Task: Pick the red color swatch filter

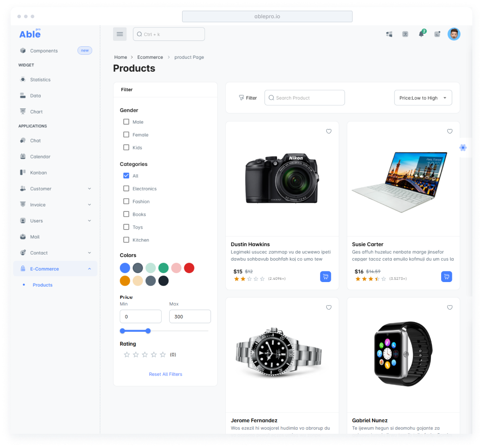Action: [x=189, y=268]
